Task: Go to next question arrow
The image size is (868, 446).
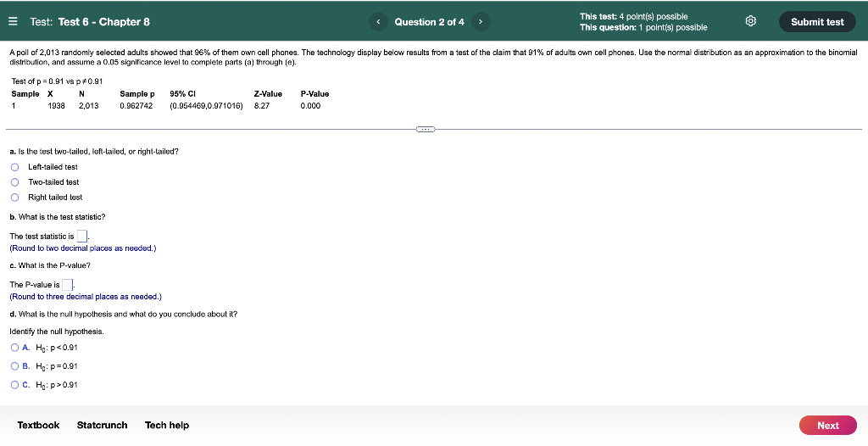Action: tap(481, 21)
